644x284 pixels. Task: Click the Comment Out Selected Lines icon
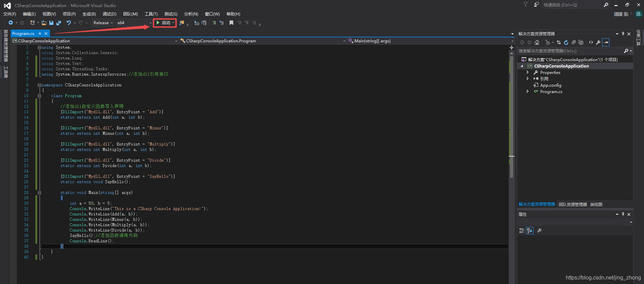[x=214, y=23]
